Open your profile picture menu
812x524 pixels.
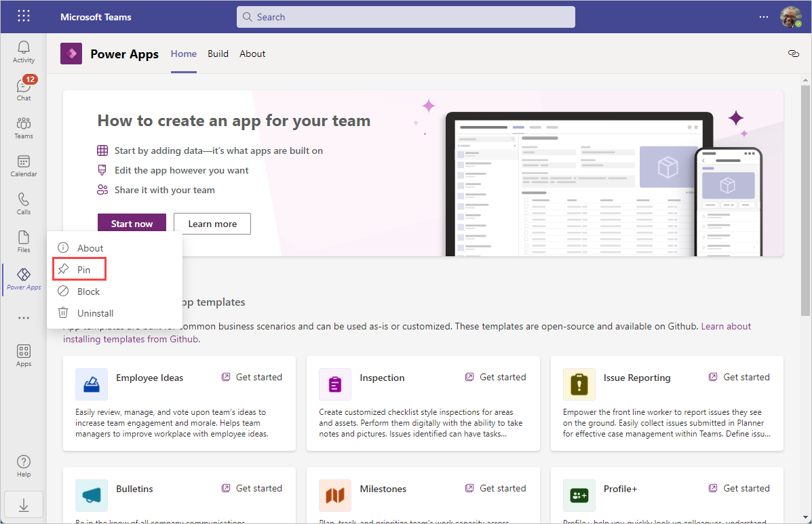click(x=792, y=16)
